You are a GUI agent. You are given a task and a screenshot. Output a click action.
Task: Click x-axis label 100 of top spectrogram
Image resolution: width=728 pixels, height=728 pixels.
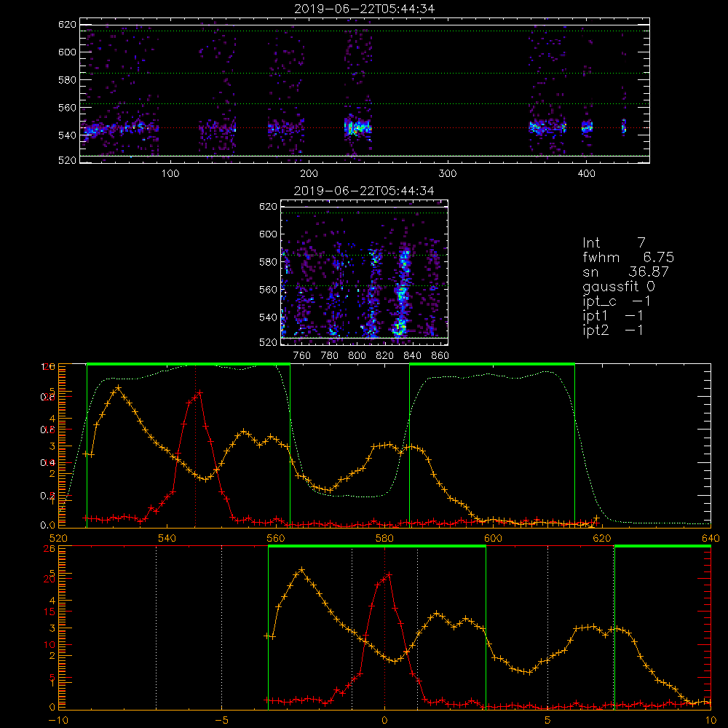click(170, 174)
